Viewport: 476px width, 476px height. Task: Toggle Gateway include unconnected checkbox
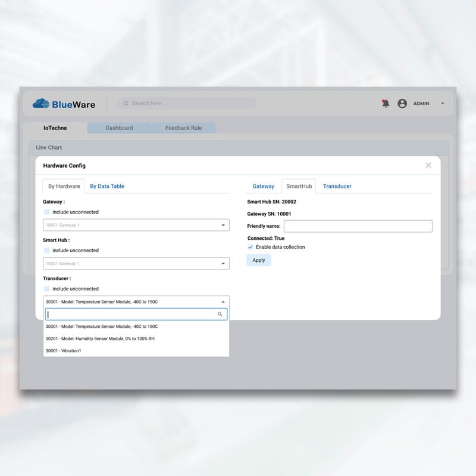(x=47, y=212)
